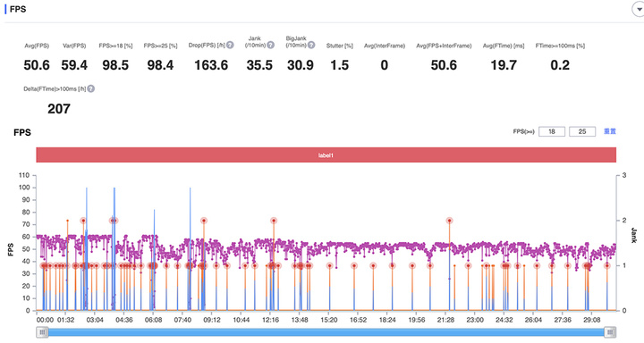Click the blue time range slider track
The image size is (644, 343).
click(326, 332)
